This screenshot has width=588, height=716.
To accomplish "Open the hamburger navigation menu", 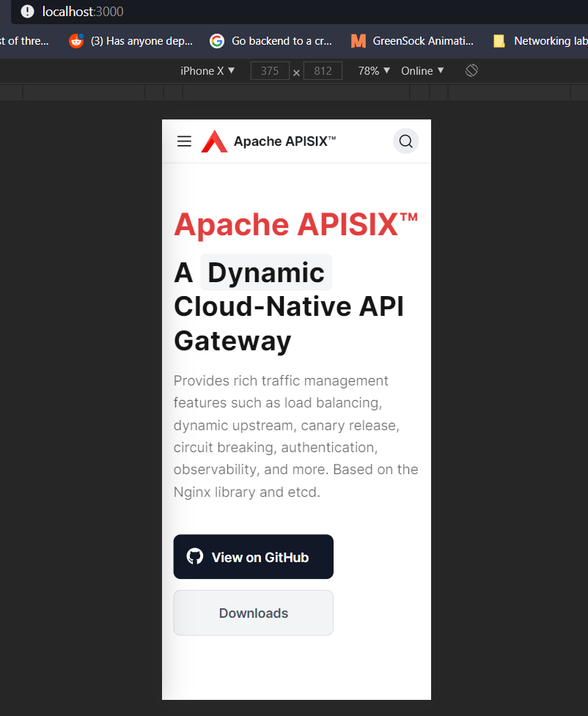I will pos(184,141).
